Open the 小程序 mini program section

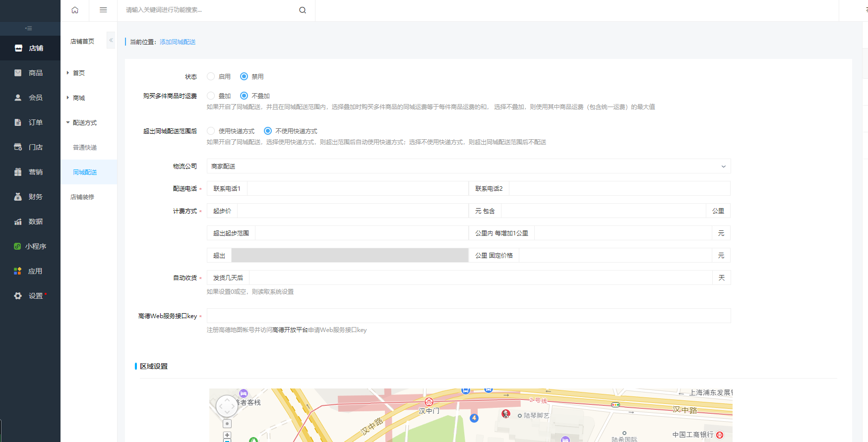coord(30,246)
